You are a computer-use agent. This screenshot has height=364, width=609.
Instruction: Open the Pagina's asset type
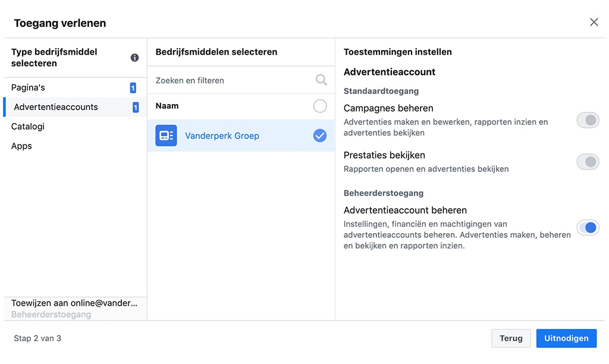pos(29,88)
